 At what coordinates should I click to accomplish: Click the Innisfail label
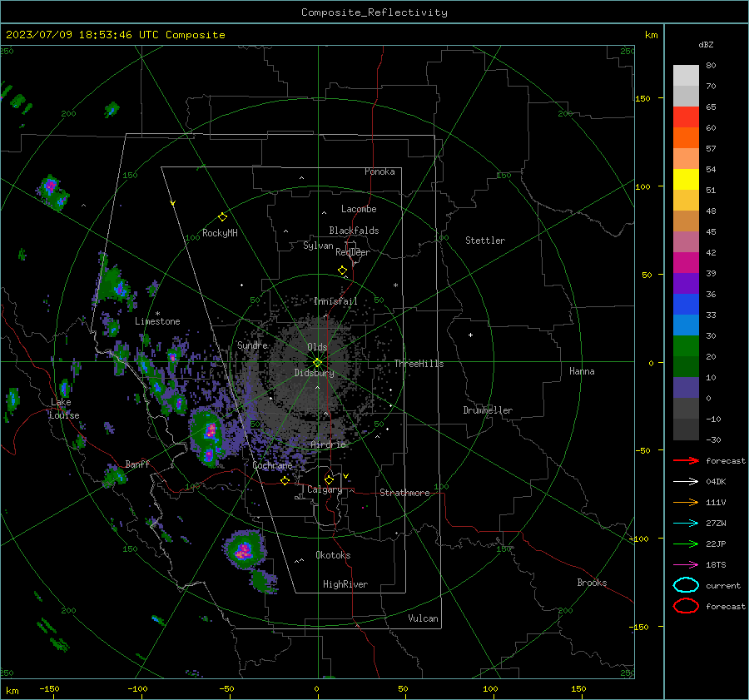coord(335,301)
